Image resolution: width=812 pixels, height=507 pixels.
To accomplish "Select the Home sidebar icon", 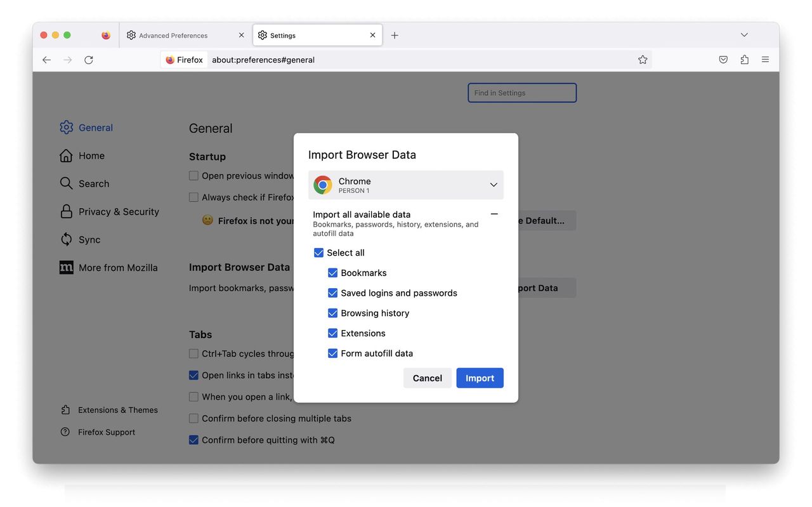I will point(66,155).
